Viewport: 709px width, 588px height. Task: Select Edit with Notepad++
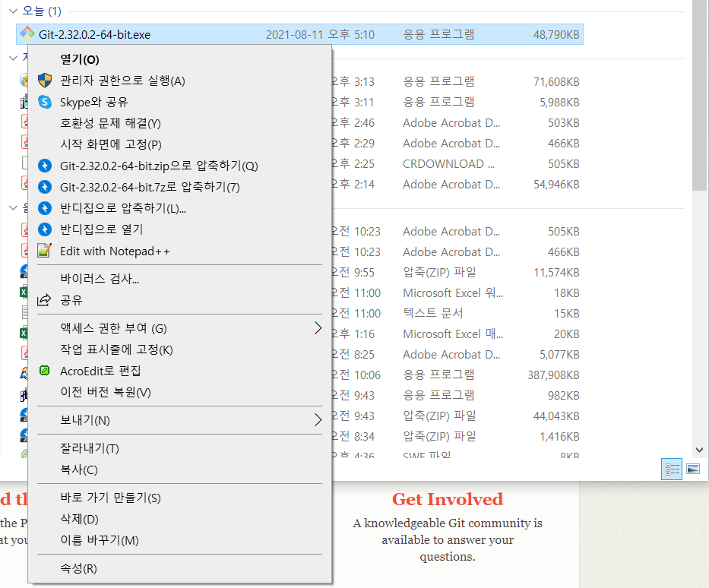click(x=179, y=251)
